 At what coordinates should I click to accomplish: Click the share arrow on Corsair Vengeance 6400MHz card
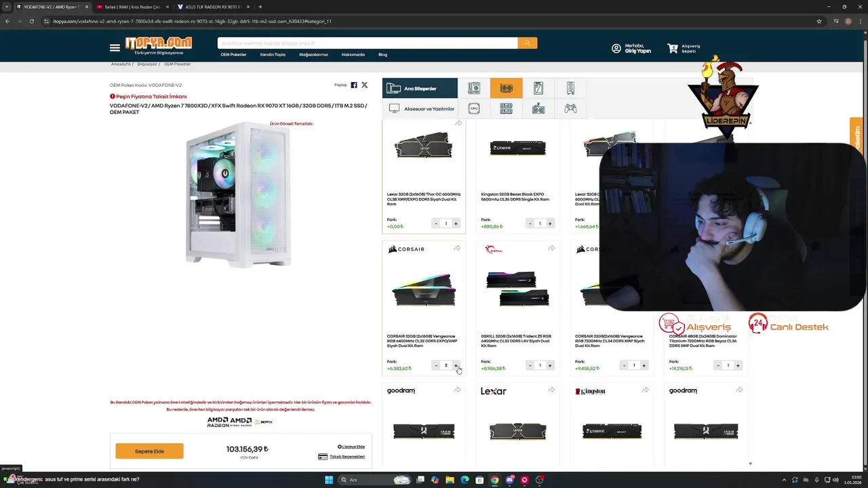[457, 249]
